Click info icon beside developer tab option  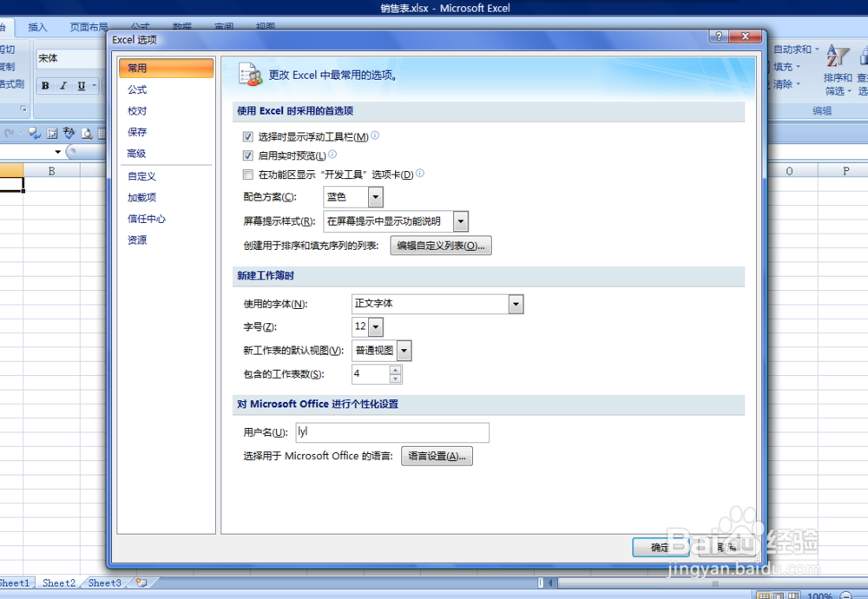pyautogui.click(x=419, y=174)
